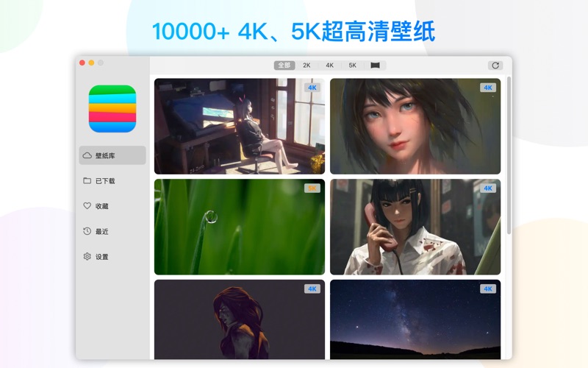
Task: Click the 4K badge on starry sky wallpaper
Action: (488, 289)
